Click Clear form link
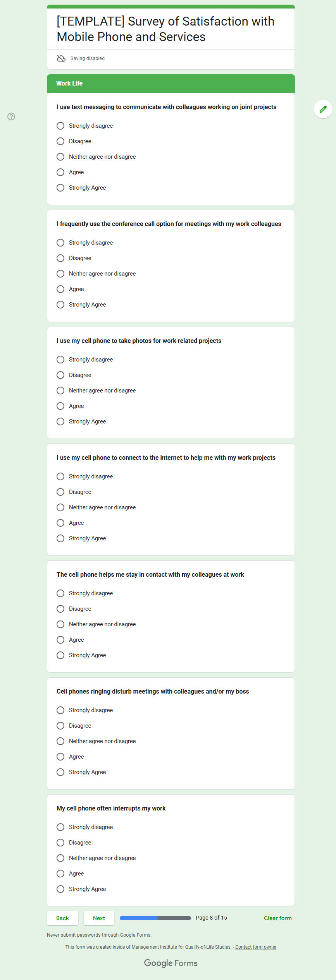336x980 pixels. 277,918
